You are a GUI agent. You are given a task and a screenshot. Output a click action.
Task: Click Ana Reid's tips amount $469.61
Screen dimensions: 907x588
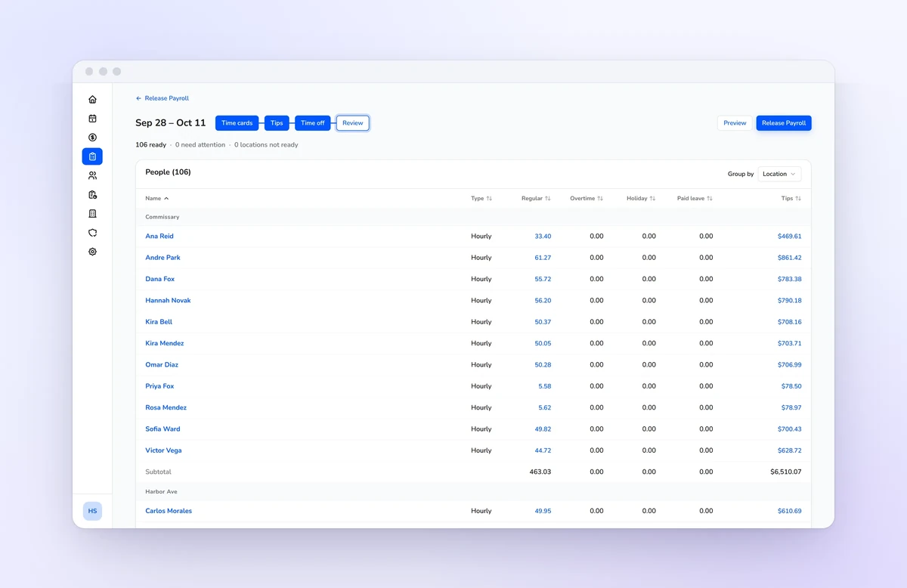coord(790,237)
